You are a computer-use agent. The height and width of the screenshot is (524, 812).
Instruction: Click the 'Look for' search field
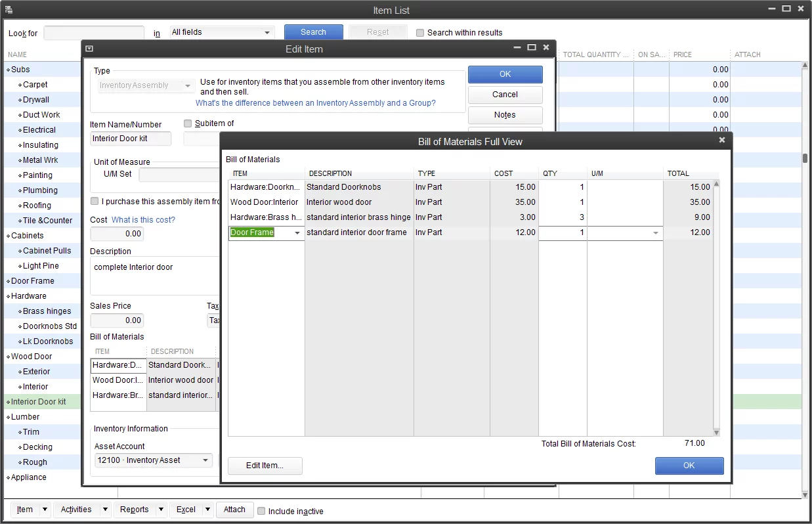click(93, 32)
